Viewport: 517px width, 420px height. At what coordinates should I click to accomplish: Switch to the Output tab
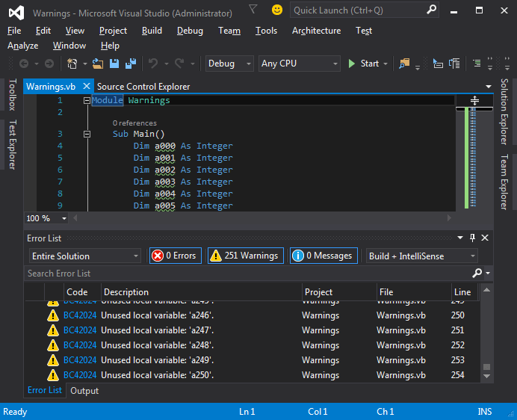[x=84, y=391]
